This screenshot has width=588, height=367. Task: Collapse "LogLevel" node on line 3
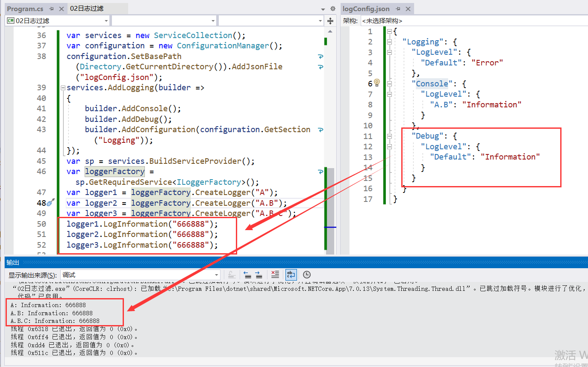[x=389, y=52]
